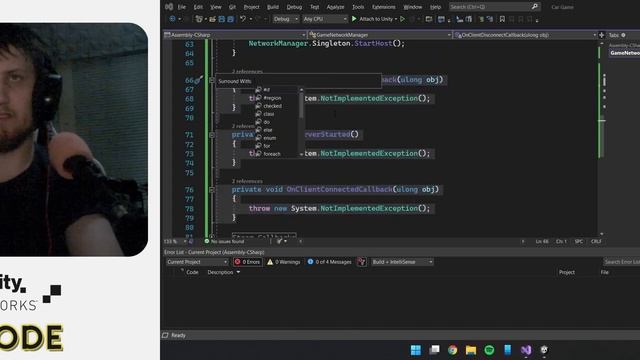Open the GameNetworkManager class dropdown
640x360 pixels.
click(x=380, y=35)
